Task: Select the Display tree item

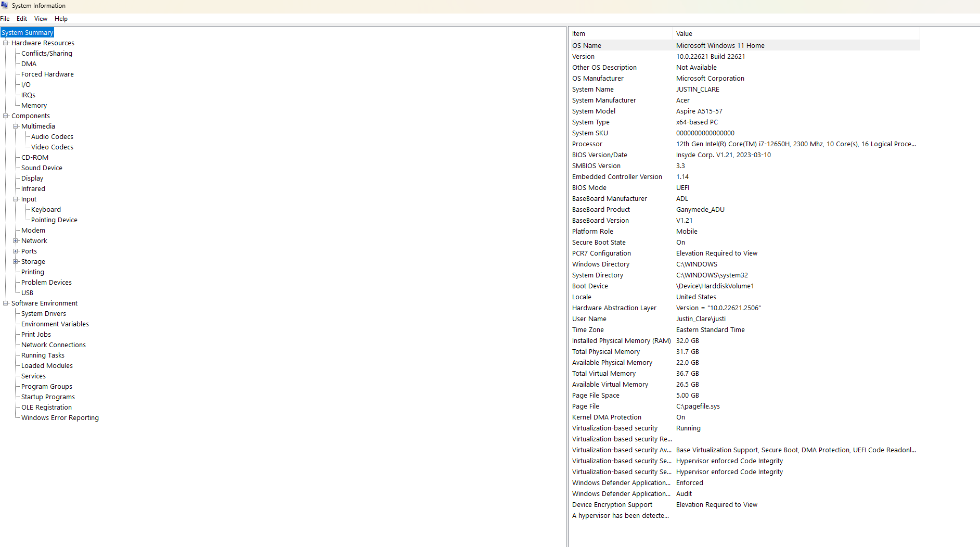Action: [32, 179]
